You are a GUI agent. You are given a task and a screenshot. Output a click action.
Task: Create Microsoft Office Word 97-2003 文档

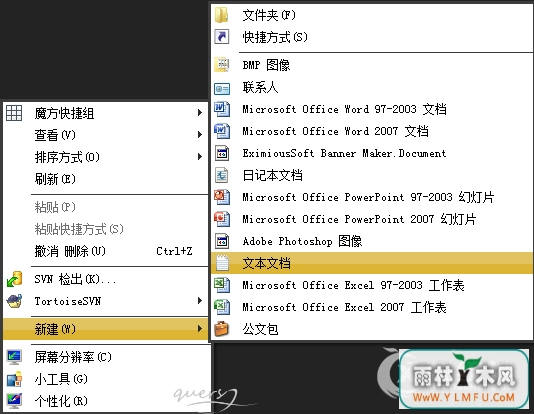(x=372, y=109)
